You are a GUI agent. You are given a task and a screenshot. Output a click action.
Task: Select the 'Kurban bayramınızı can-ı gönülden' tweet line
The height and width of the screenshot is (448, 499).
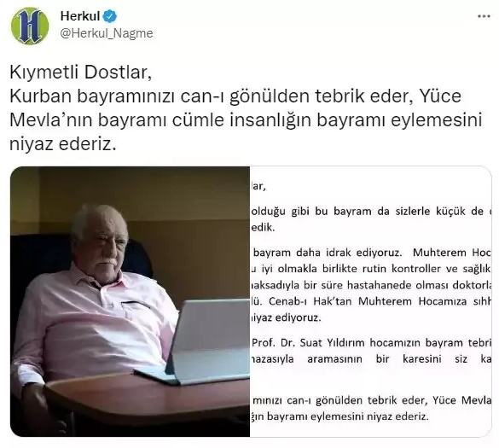pyautogui.click(x=235, y=96)
